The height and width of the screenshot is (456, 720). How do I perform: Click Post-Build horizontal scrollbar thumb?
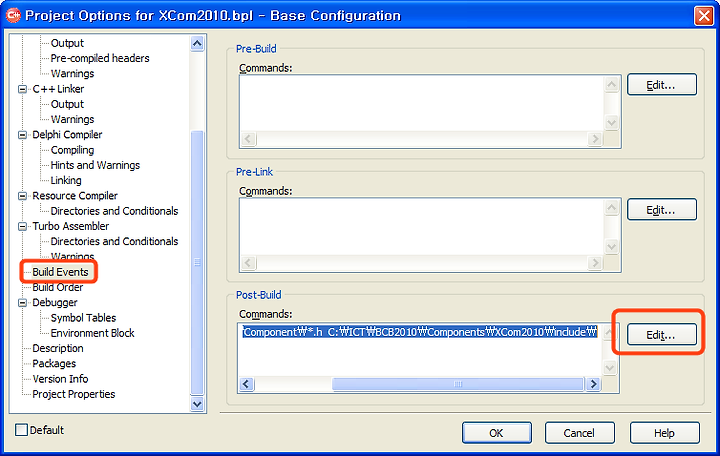(458, 384)
